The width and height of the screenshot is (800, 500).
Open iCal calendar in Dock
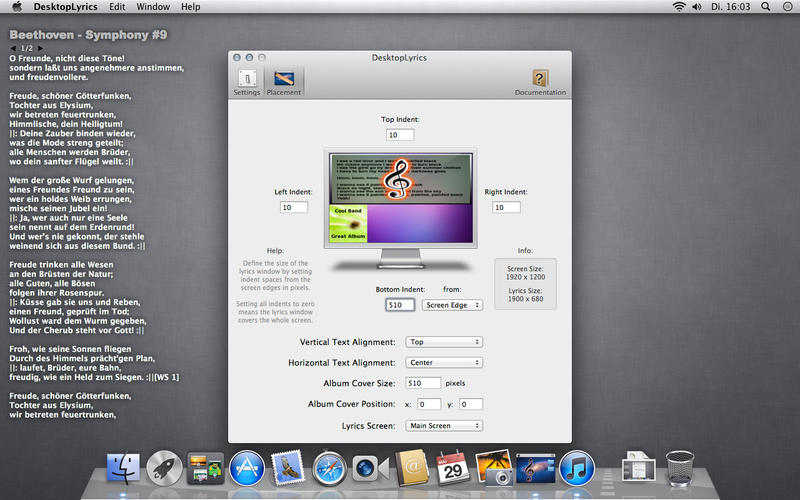click(x=453, y=468)
